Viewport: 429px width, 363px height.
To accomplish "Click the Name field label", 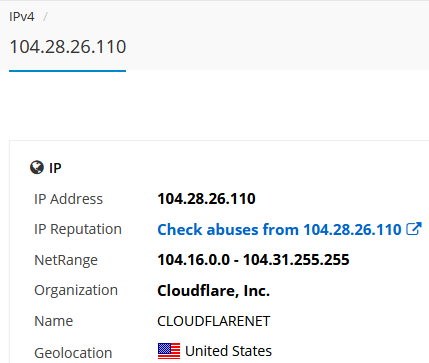I will click(54, 321).
